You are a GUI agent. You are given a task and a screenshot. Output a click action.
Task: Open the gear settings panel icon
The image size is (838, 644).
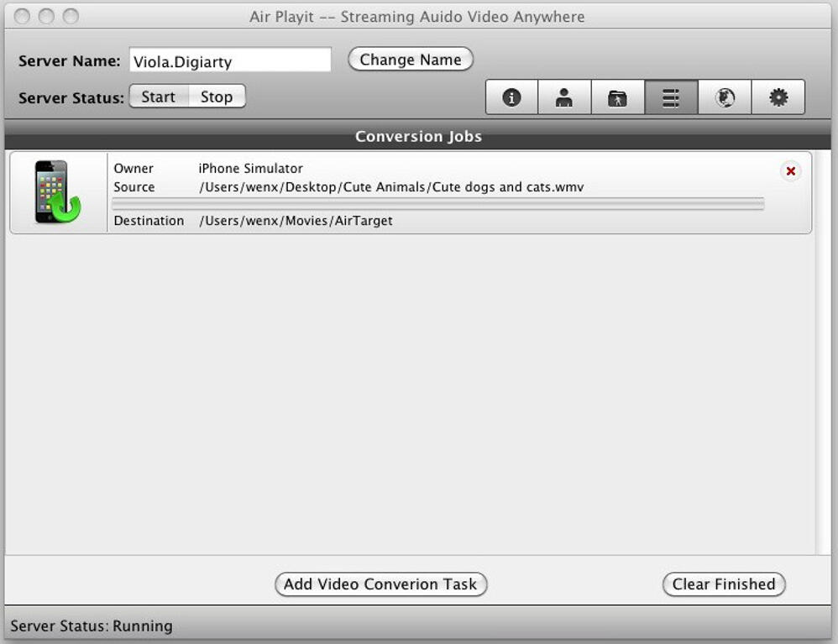tap(778, 97)
